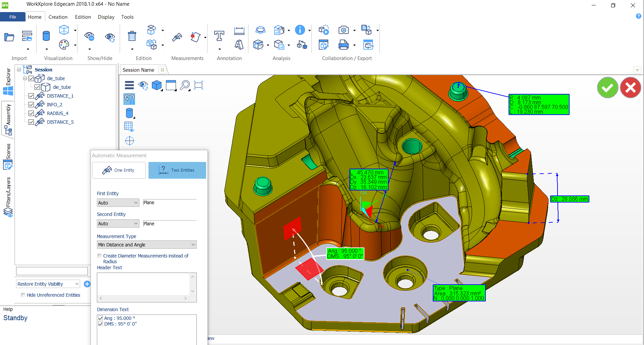Select the text annotation T tool

pyautogui.click(x=219, y=36)
